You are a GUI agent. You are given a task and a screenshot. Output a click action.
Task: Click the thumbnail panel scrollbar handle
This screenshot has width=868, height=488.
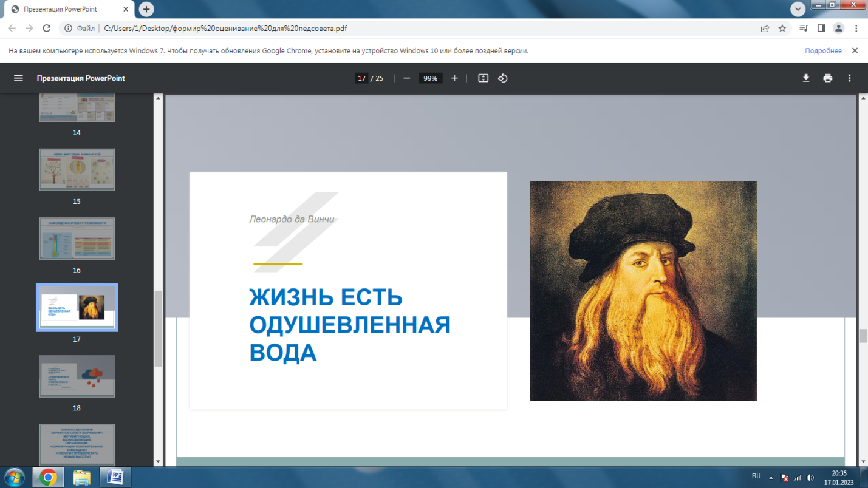pos(158,328)
